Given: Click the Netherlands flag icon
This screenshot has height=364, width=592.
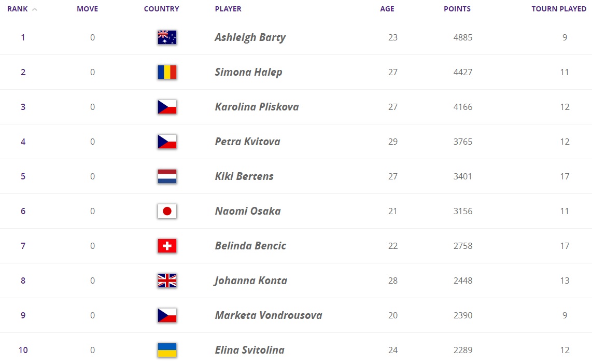Looking at the screenshot, I should (167, 176).
